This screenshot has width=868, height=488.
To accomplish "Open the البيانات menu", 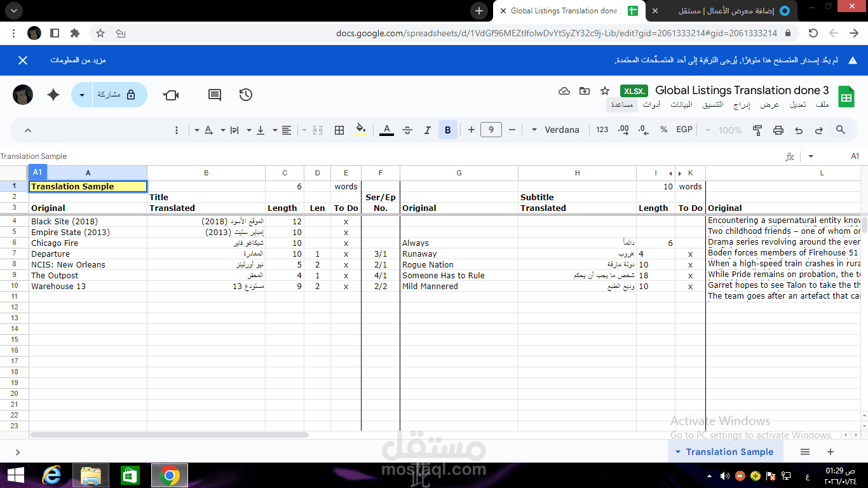I will pos(682,104).
